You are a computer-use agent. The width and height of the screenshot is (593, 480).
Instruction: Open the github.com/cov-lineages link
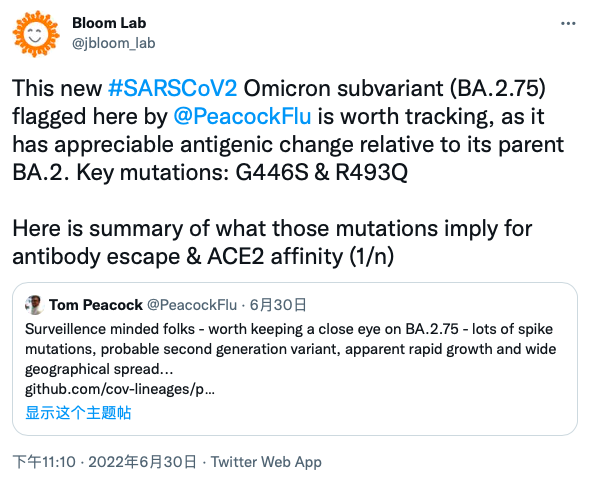(120, 389)
